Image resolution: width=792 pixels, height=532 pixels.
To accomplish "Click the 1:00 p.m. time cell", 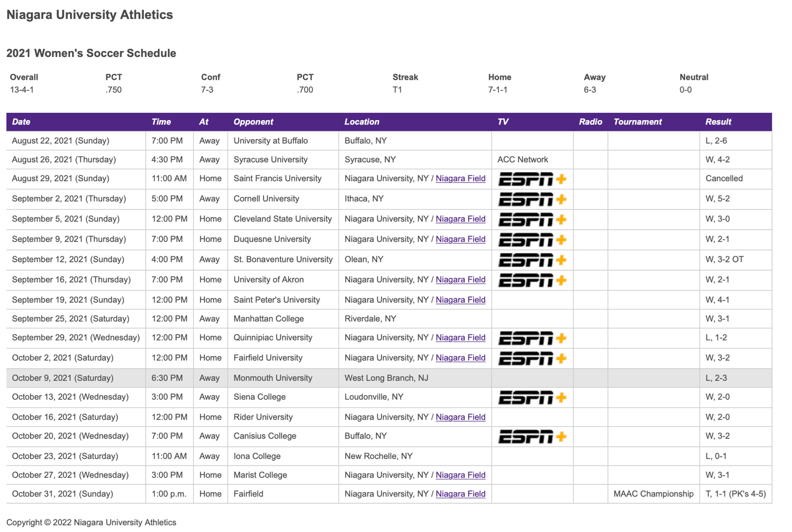I will coord(169,494).
